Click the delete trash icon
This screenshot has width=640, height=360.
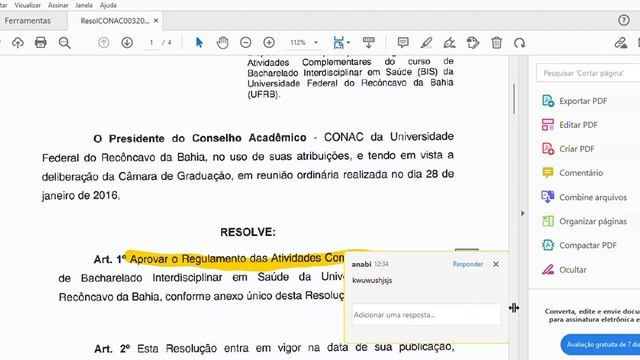click(x=496, y=42)
